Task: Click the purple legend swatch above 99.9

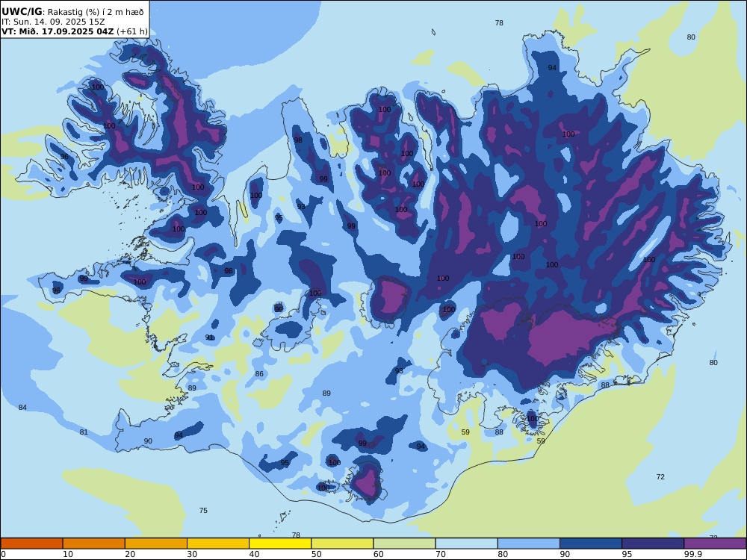Action: tap(715, 544)
